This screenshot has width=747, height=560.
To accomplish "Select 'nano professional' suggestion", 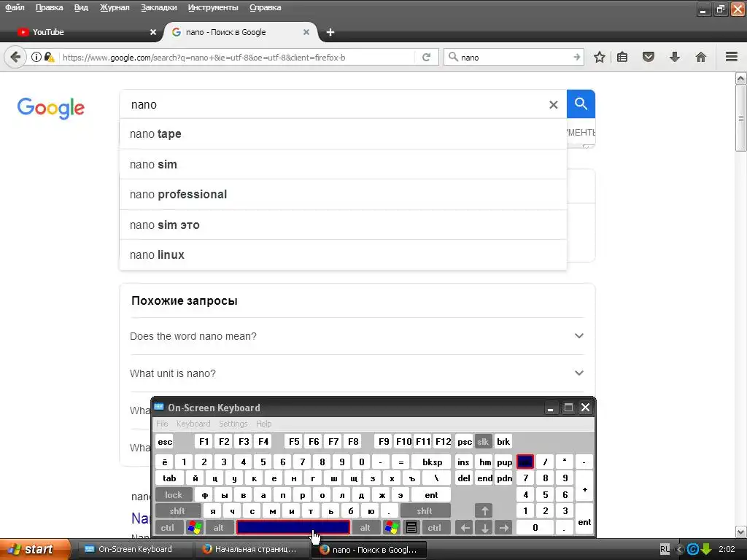I will tap(343, 194).
